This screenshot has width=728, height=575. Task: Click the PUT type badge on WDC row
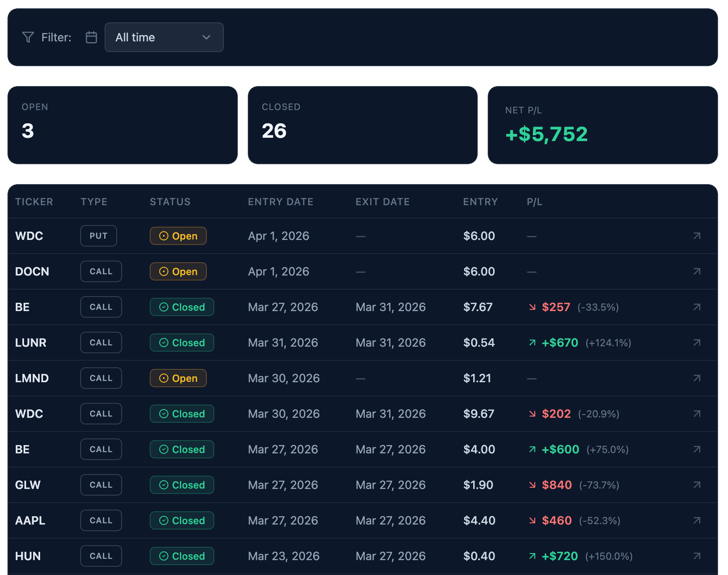[x=98, y=236]
